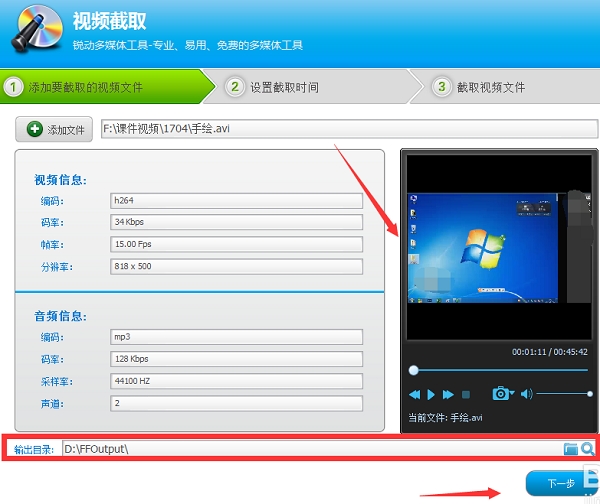
Task: Open the snapshot dropdown arrow
Action: coord(512,392)
